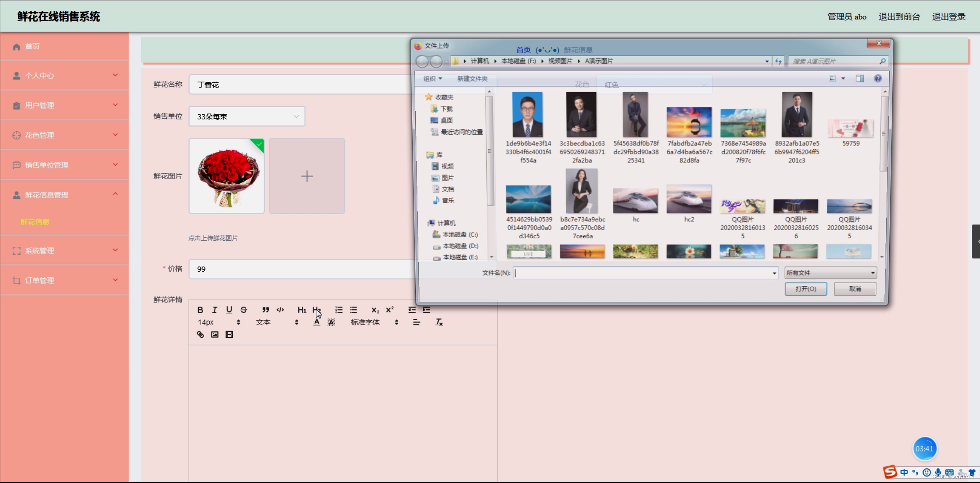Toggle the preview pane icon
The image size is (980, 483).
860,79
